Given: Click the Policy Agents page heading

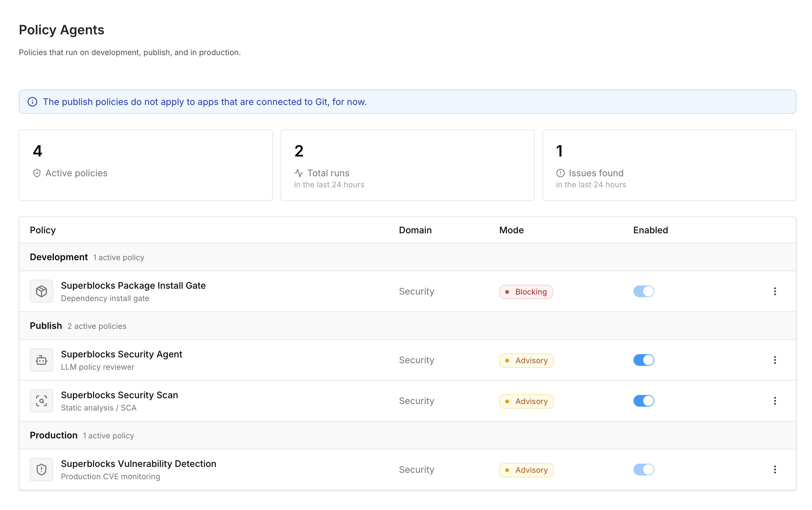Looking at the screenshot, I should coord(61,30).
